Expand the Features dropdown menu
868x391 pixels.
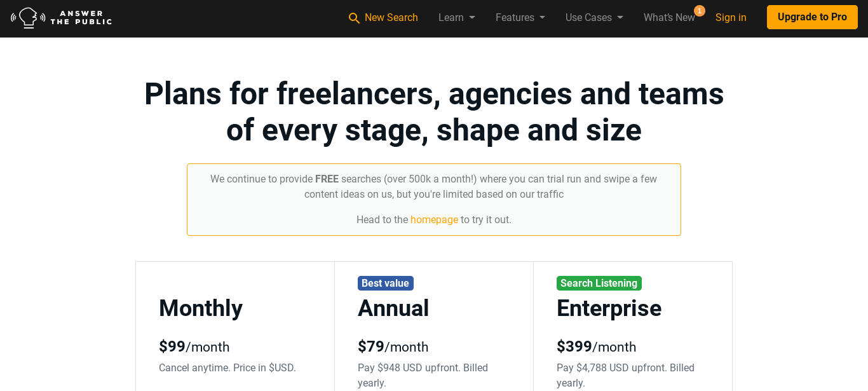pos(520,18)
